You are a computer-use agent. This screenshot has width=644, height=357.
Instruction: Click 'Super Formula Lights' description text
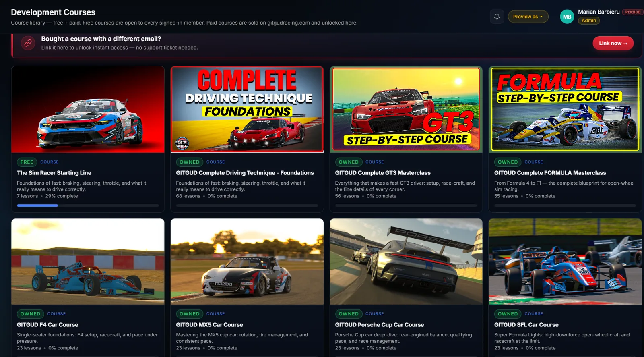coord(562,338)
